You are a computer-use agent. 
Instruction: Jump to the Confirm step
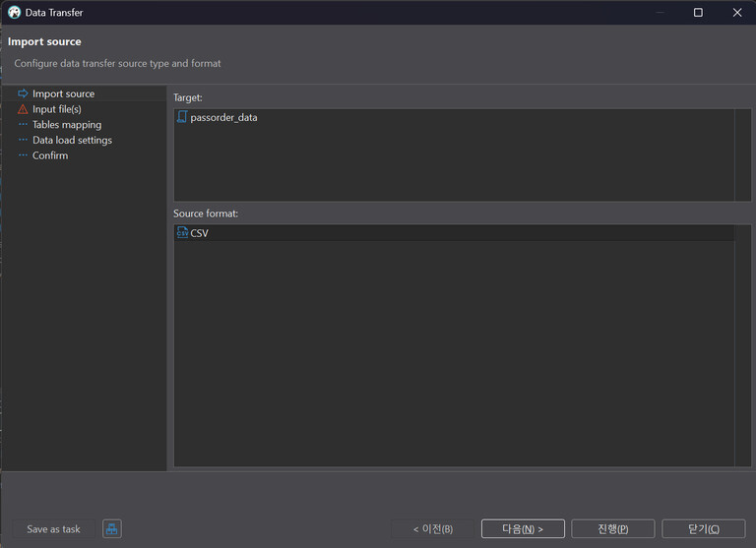coord(50,155)
